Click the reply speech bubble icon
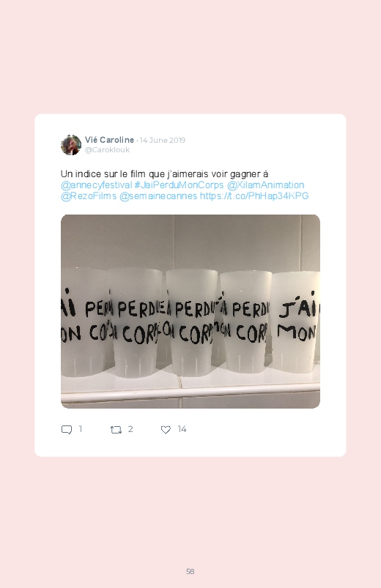Image resolution: width=381 pixels, height=588 pixels. click(67, 429)
